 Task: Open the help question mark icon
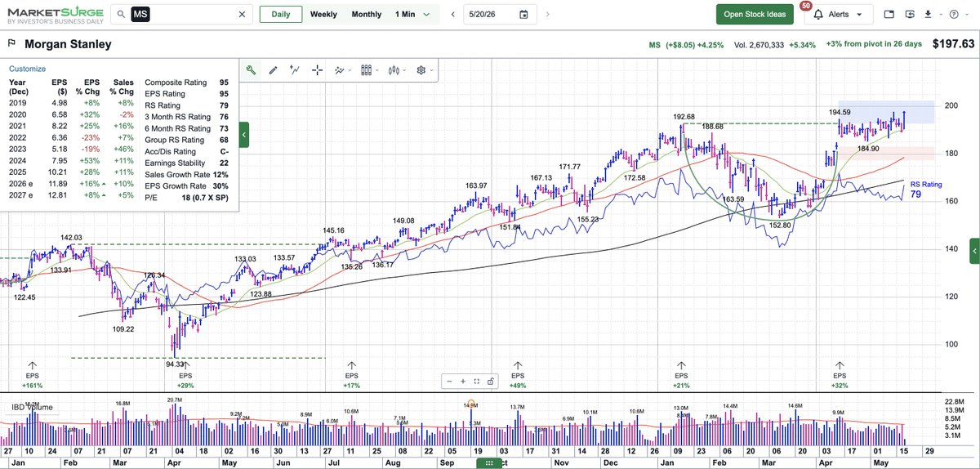pyautogui.click(x=954, y=15)
